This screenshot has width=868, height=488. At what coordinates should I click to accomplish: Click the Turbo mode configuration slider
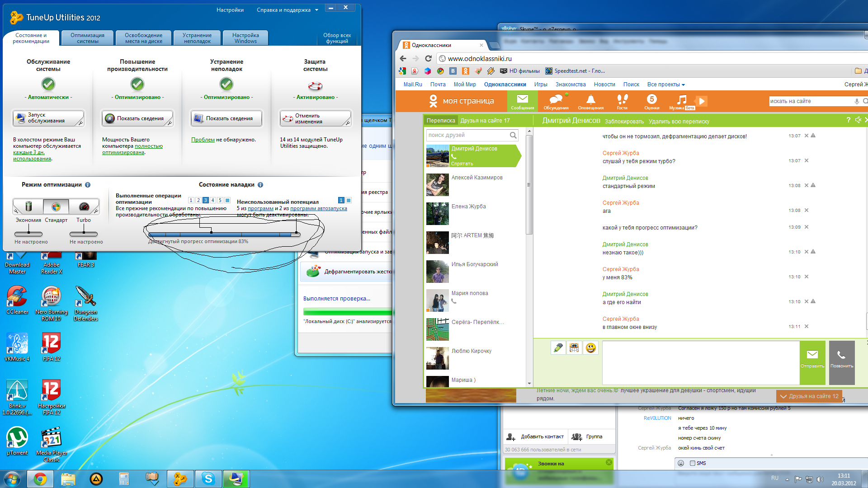tap(84, 234)
